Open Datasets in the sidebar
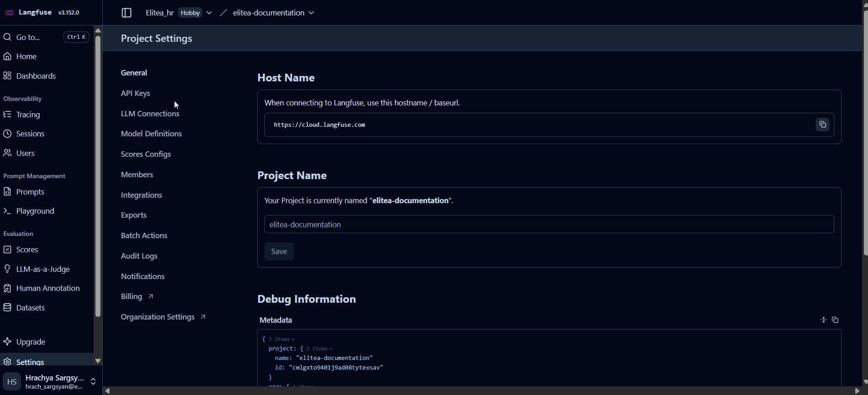The image size is (868, 395). pyautogui.click(x=30, y=308)
